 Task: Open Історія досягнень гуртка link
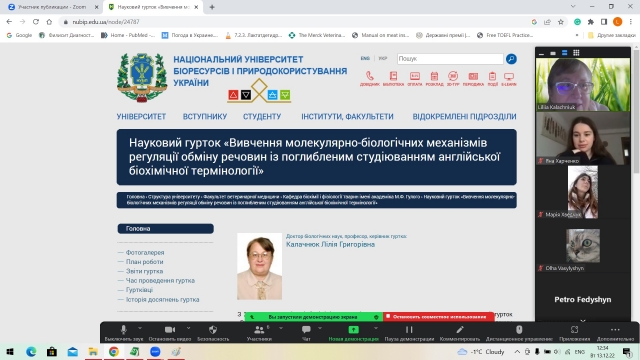click(x=162, y=300)
